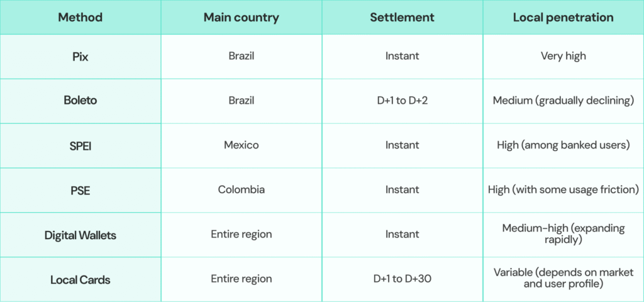The height and width of the screenshot is (302, 644).
Task: Click the Method column header
Action: tap(80, 18)
